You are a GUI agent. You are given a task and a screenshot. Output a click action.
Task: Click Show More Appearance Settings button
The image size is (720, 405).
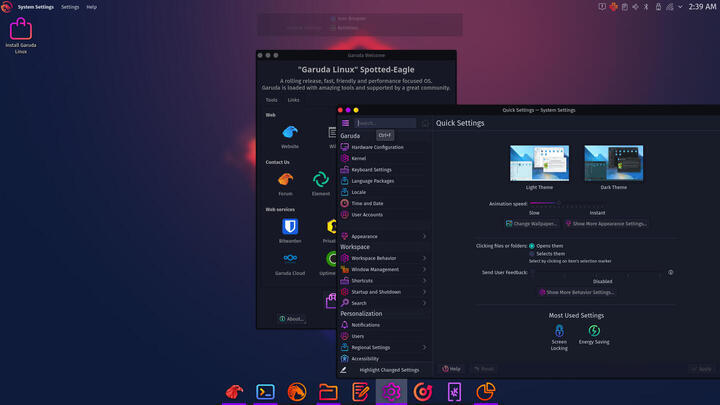(x=607, y=224)
